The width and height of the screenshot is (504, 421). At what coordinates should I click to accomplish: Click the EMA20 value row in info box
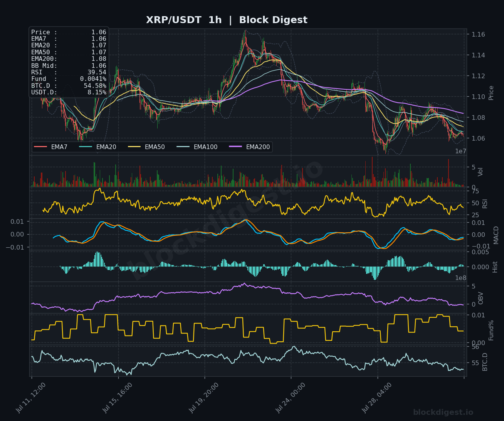pyautogui.click(x=69, y=45)
